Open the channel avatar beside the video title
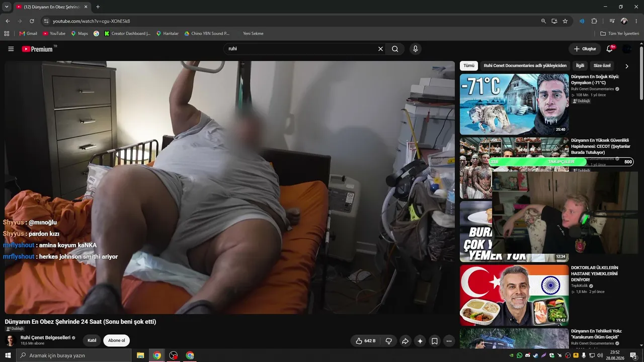This screenshot has width=644, height=362. (x=11, y=340)
